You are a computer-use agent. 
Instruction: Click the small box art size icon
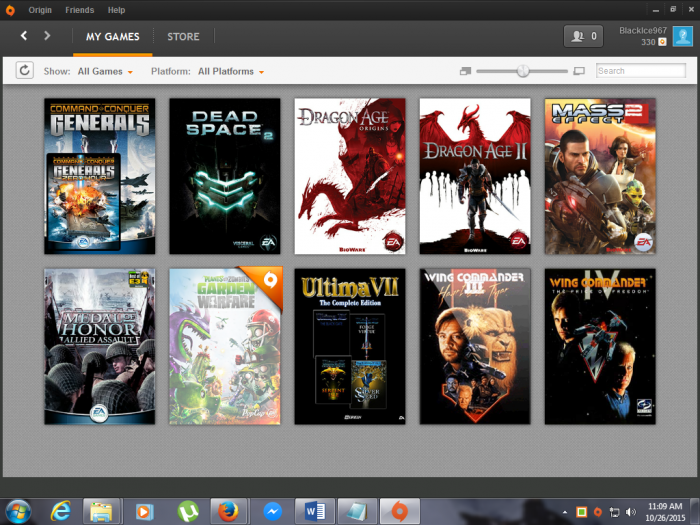point(465,71)
